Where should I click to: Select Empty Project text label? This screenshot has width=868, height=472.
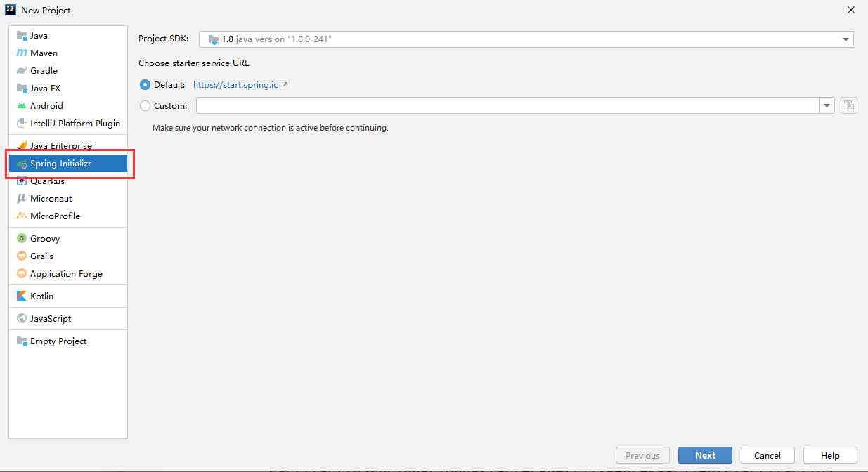coord(58,341)
